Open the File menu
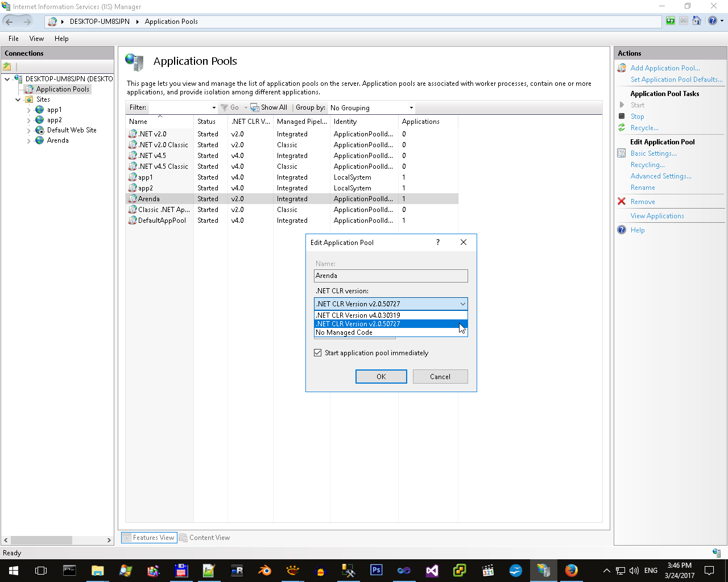The width and height of the screenshot is (728, 582). (14, 39)
